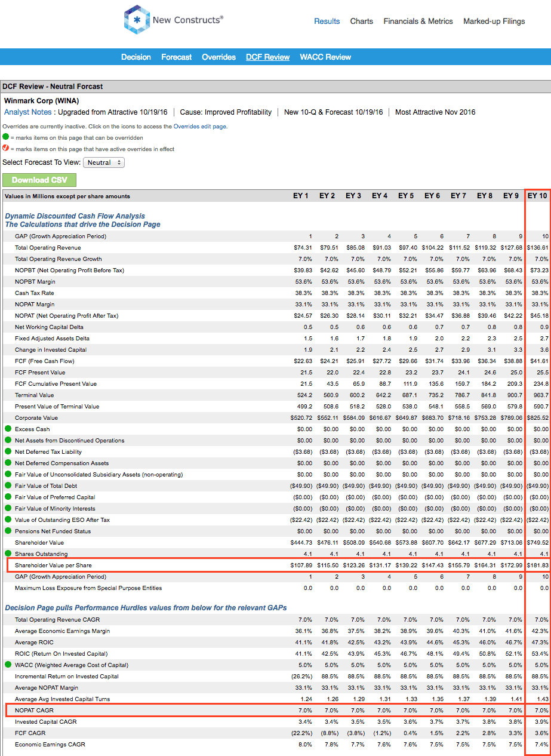551x756 pixels.
Task: Select the DCF Review tab
Action: point(268,57)
